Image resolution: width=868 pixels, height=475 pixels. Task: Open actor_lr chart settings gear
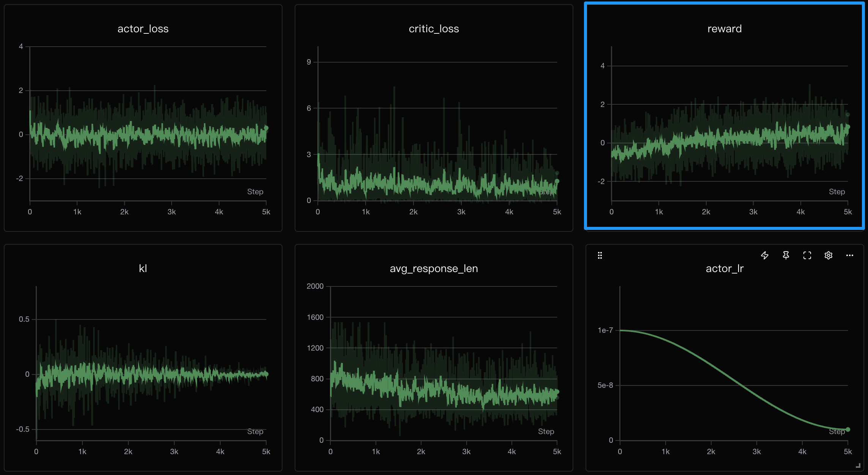[829, 255]
